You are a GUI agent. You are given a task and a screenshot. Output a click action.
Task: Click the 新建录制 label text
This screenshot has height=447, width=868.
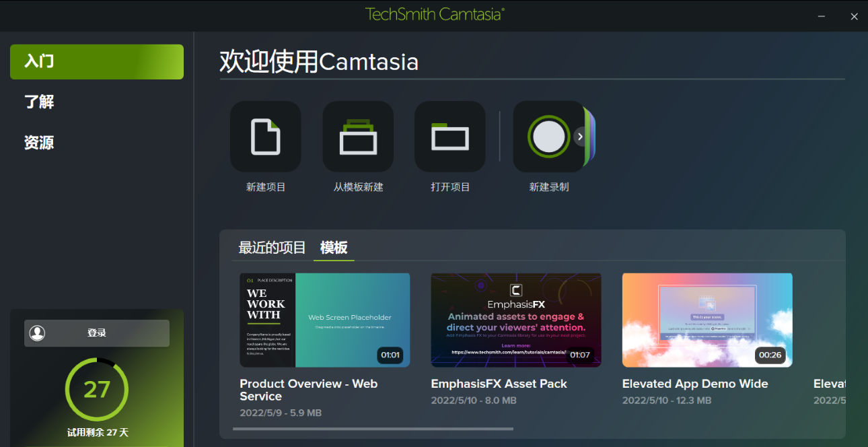(x=548, y=187)
